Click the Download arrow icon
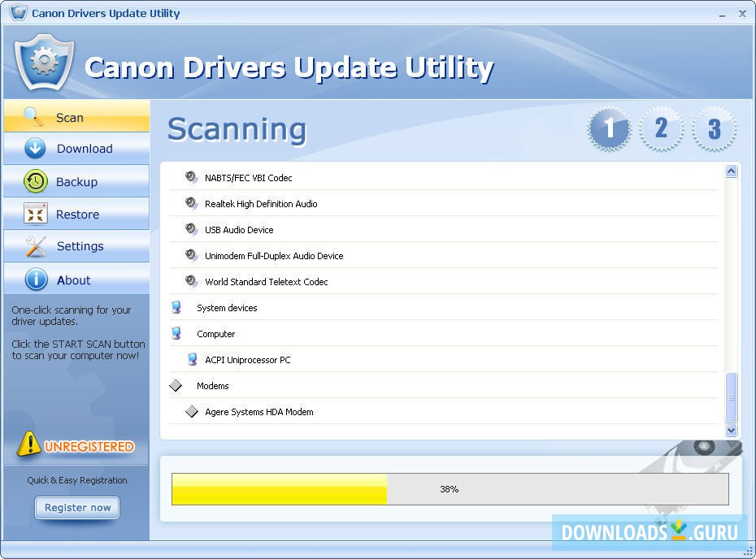The image size is (756, 559). coord(35,149)
